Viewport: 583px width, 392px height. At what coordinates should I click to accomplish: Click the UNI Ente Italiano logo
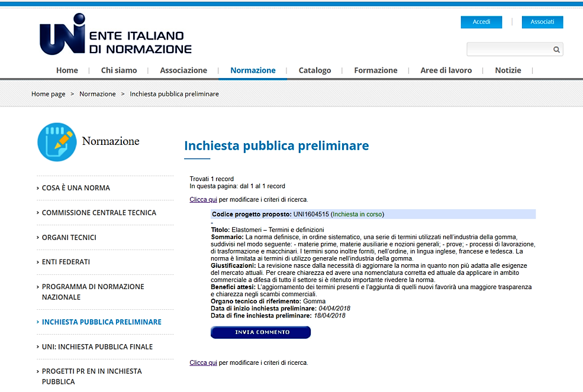click(115, 37)
